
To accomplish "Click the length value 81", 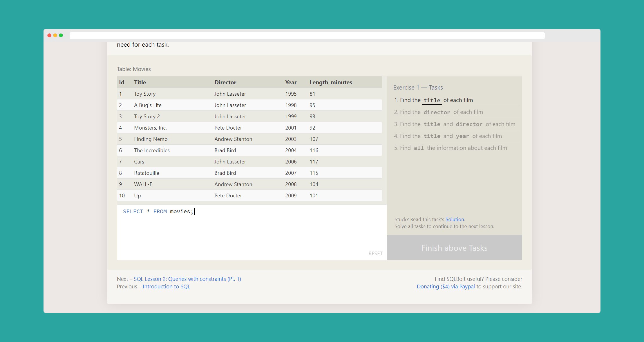I will coord(312,94).
